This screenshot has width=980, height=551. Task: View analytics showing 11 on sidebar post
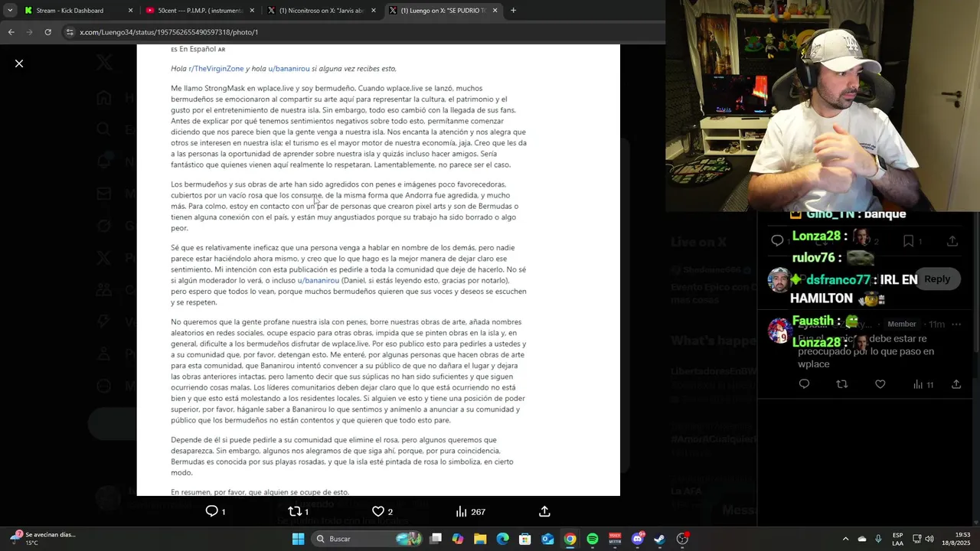(x=923, y=384)
